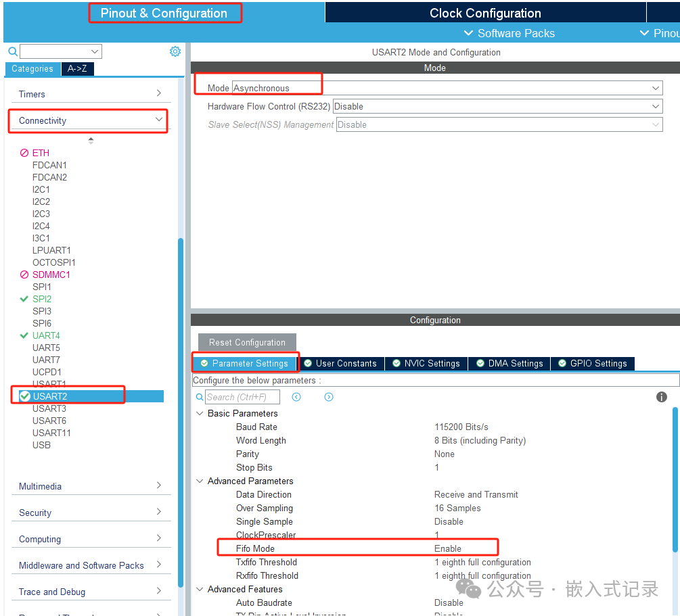Switch to Clock Configuration tab
The width and height of the screenshot is (680, 616).
485,13
